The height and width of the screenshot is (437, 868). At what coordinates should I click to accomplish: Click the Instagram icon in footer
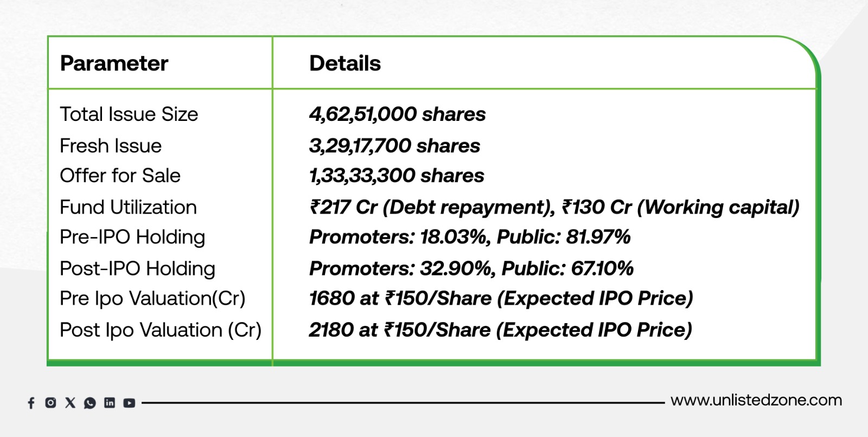coord(50,402)
